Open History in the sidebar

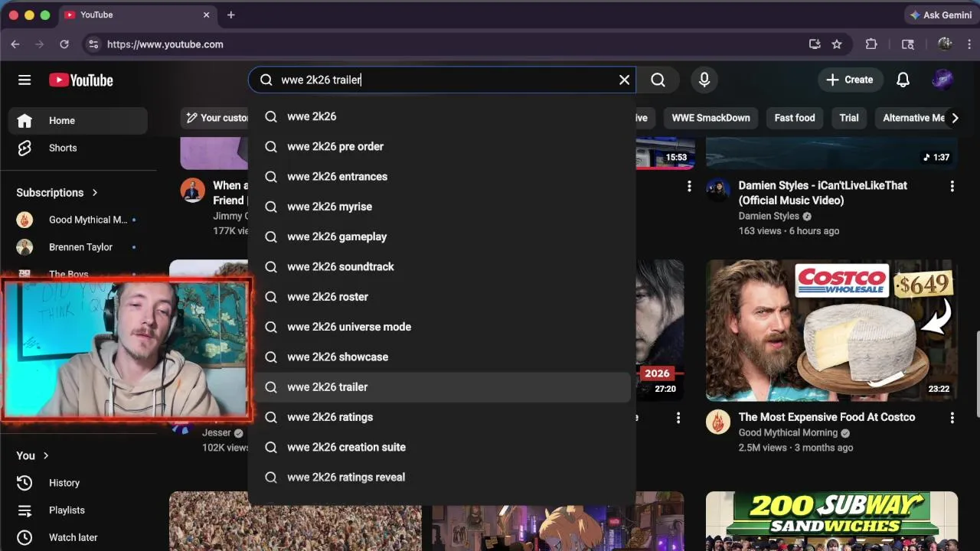[x=77, y=483]
